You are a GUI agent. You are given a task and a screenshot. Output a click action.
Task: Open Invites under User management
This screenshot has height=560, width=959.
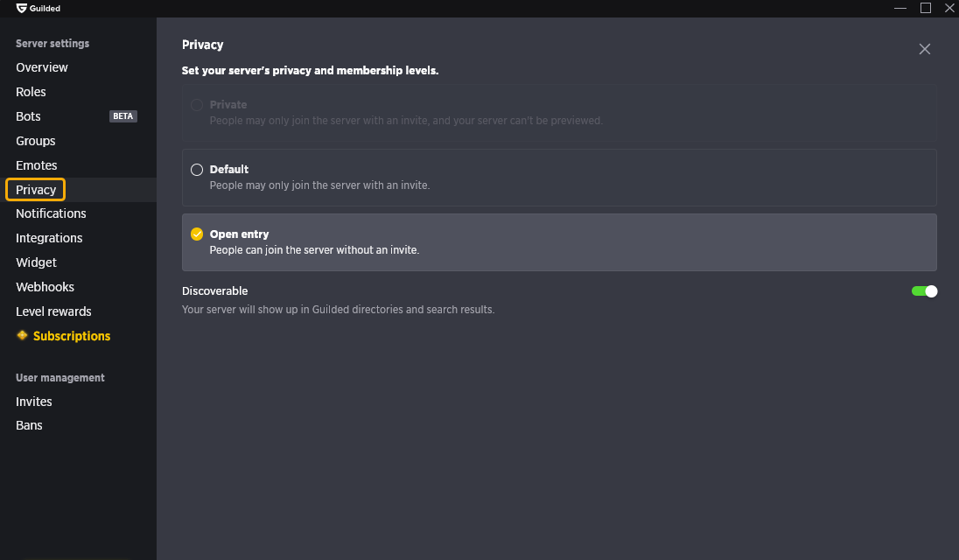coord(33,401)
